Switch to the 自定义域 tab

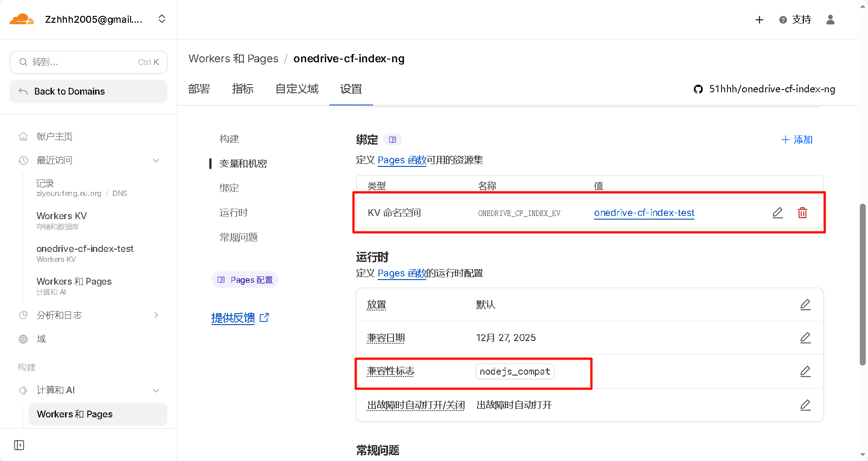(x=297, y=89)
